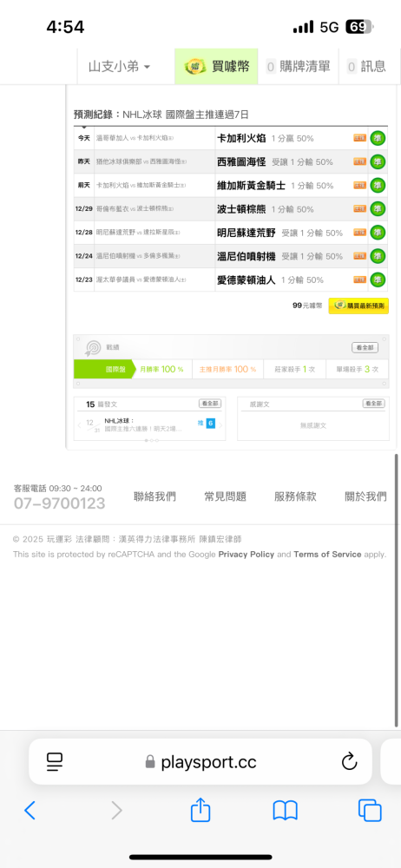The image size is (401, 868).
Task: Click the 服務條款 footer link
Action: pyautogui.click(x=295, y=496)
